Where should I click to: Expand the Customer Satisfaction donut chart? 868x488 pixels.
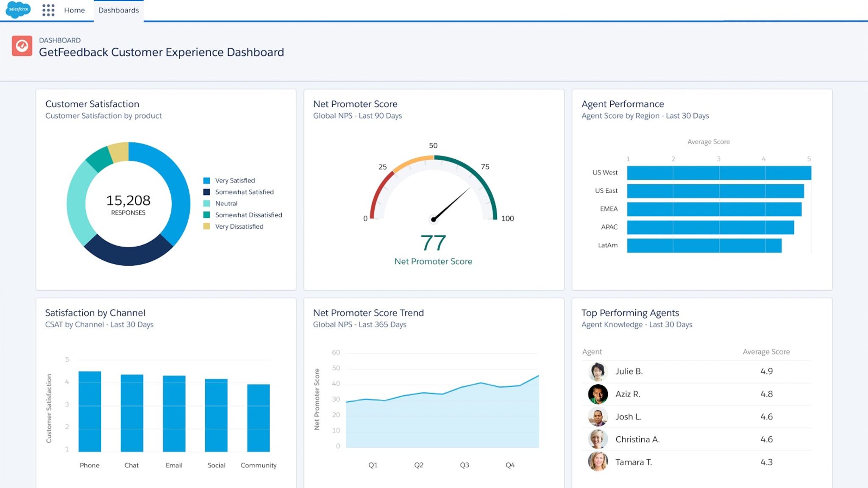[x=128, y=203]
